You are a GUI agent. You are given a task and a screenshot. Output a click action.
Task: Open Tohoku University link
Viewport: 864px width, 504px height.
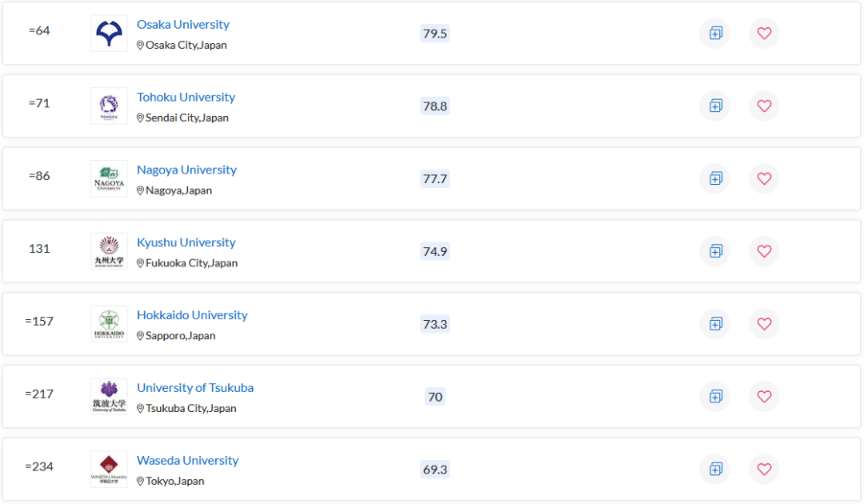click(x=186, y=98)
